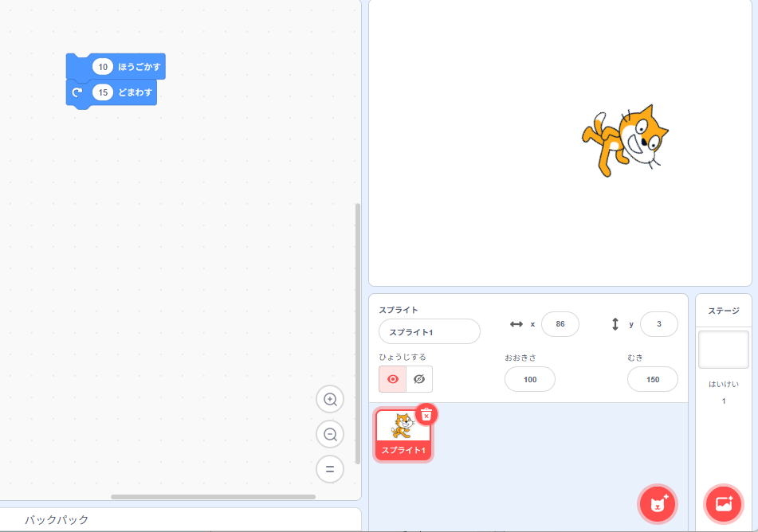Click the ひょうじする show label

coord(403,357)
